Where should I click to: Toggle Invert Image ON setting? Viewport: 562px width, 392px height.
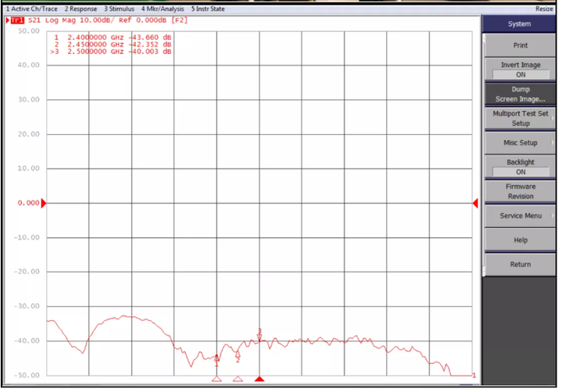tap(520, 69)
